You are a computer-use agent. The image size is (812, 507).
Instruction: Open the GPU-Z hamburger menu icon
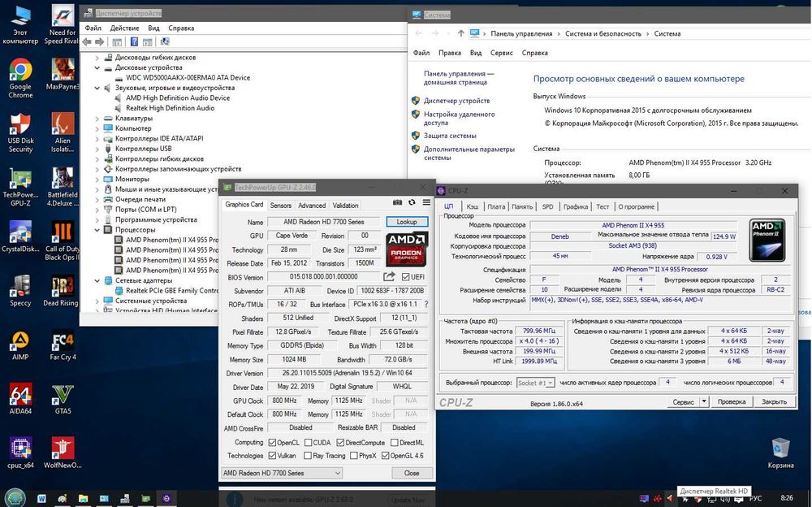[426, 202]
